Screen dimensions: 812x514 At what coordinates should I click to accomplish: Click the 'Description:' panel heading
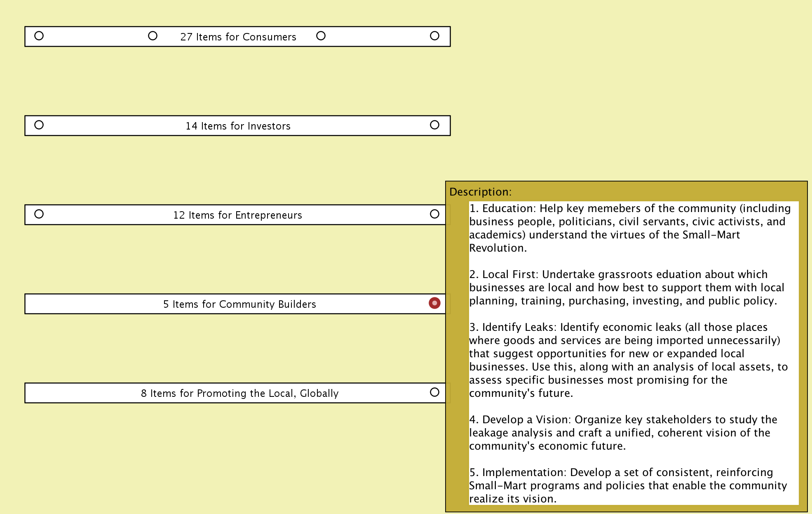[480, 192]
